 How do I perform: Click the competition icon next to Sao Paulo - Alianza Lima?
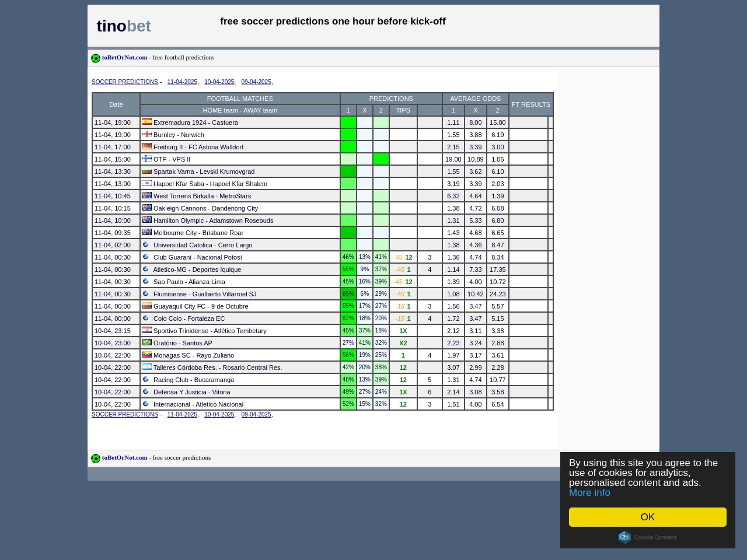(x=146, y=281)
